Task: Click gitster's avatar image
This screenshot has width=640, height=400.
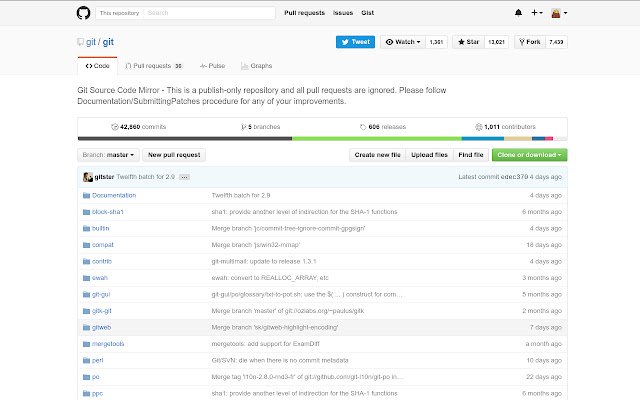Action: [x=88, y=177]
